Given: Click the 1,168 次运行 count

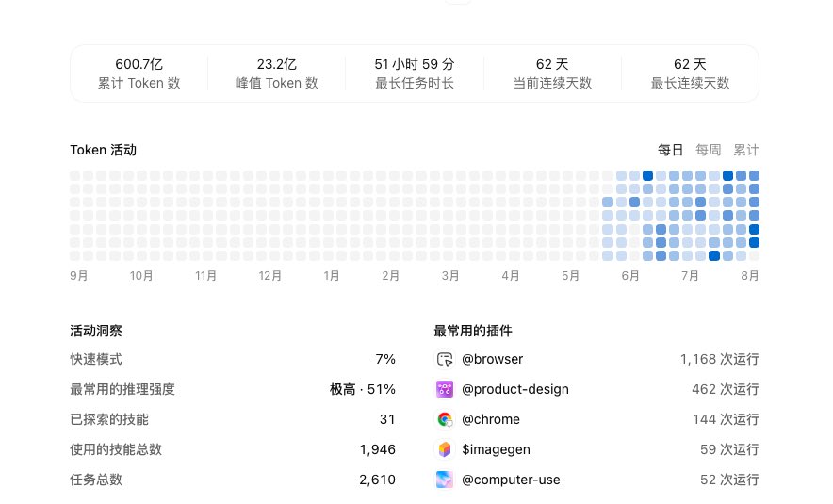Looking at the screenshot, I should point(719,360).
